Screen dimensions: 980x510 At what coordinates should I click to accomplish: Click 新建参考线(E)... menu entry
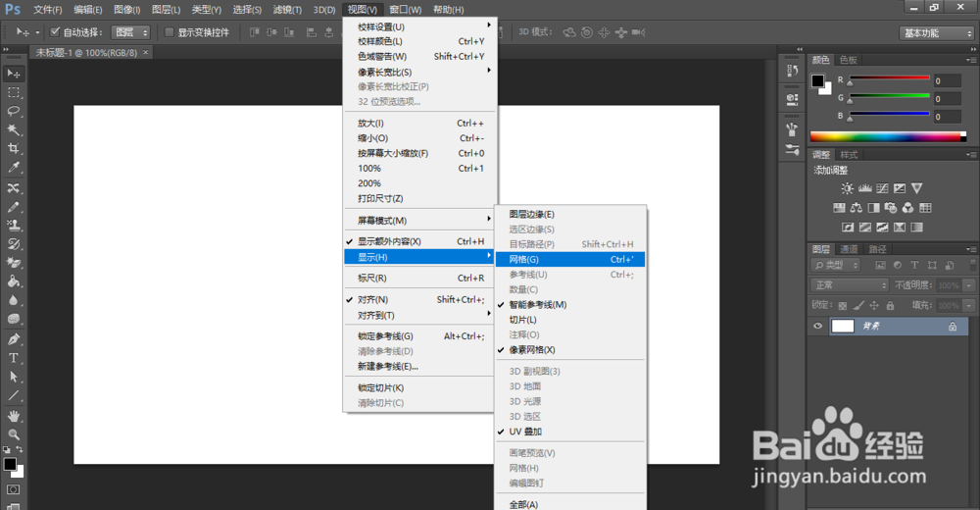[420, 367]
